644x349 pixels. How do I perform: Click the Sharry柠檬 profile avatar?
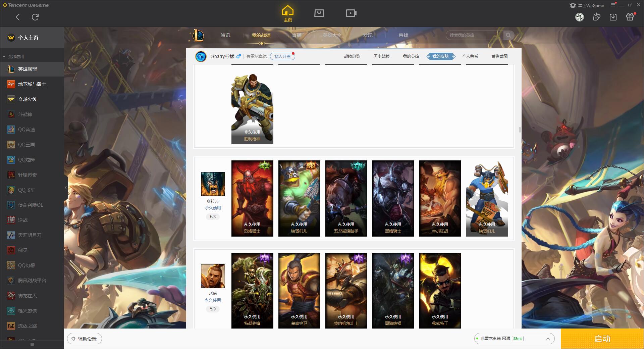pyautogui.click(x=201, y=56)
